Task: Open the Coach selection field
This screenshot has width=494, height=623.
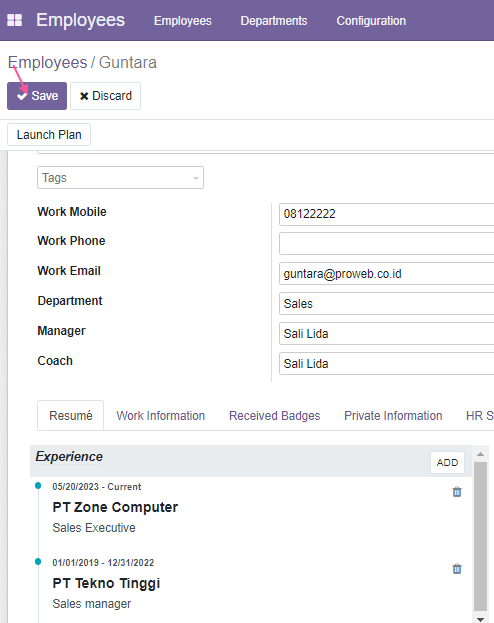Action: click(x=386, y=364)
